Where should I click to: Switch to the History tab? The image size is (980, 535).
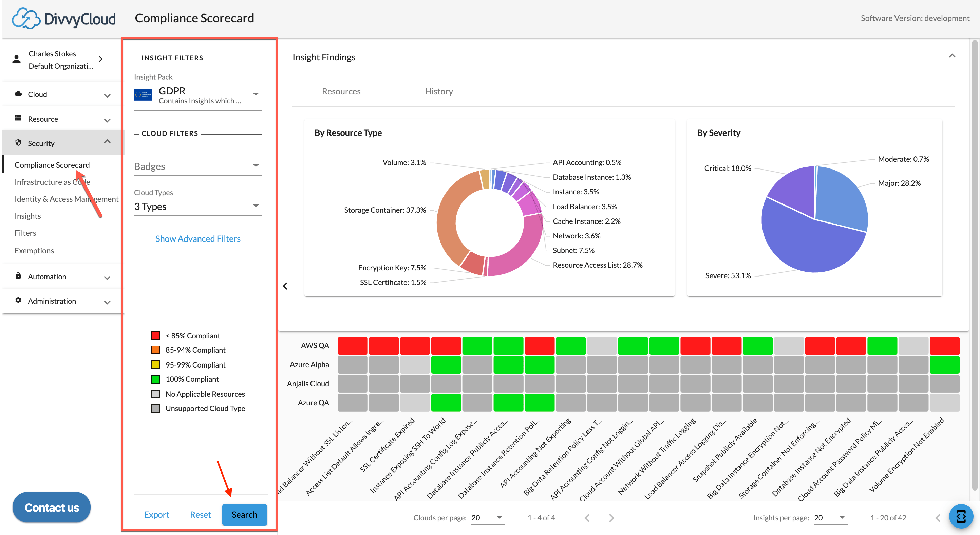tap(439, 91)
